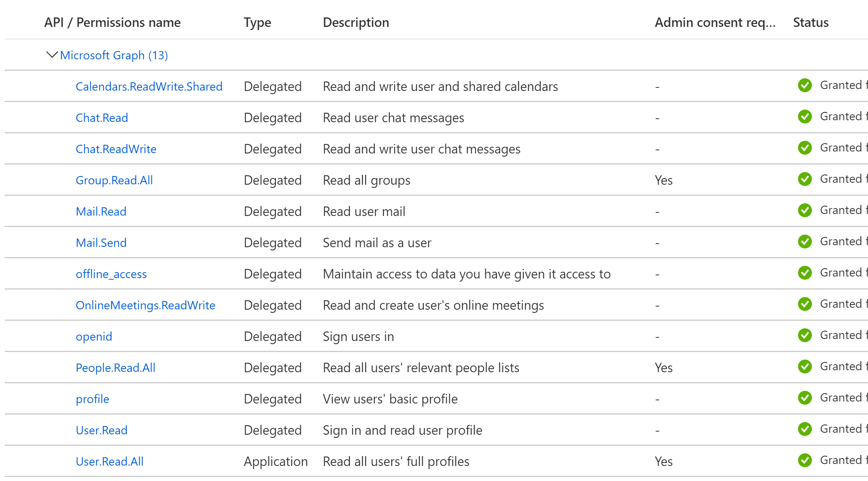Click granted checkmark icon in Chat.Read row
Viewport: 868px width, 481px height.
tap(805, 116)
